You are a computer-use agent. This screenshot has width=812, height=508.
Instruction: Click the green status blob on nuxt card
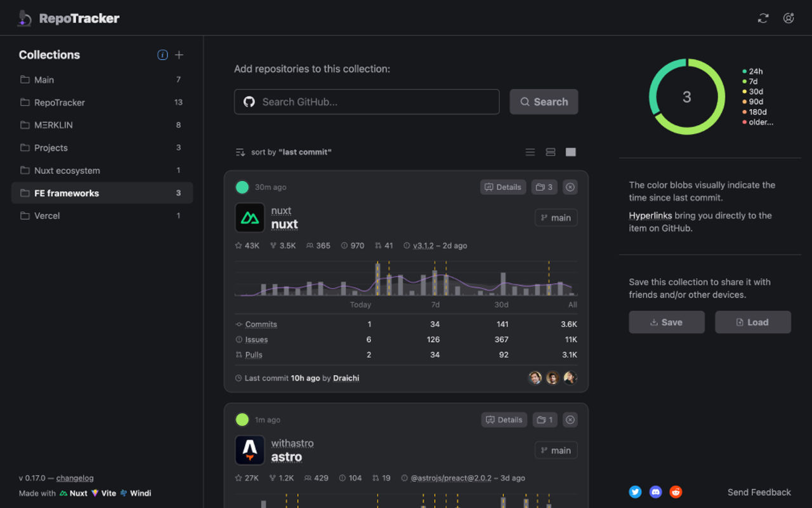click(242, 187)
